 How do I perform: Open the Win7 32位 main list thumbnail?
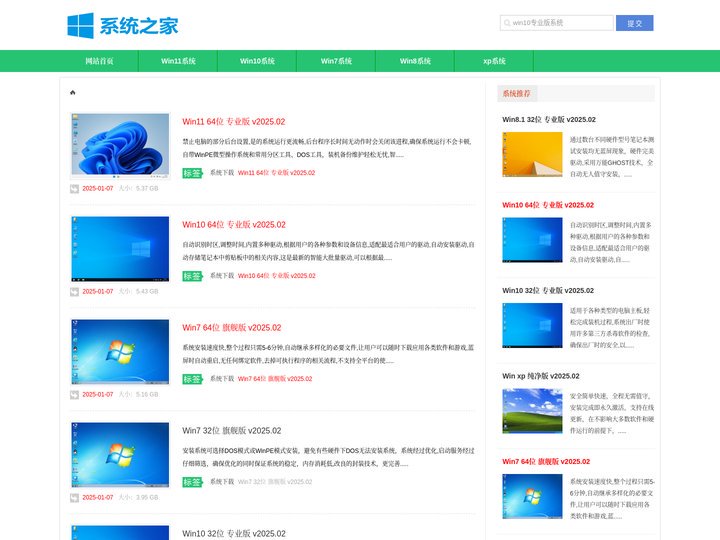[120, 455]
